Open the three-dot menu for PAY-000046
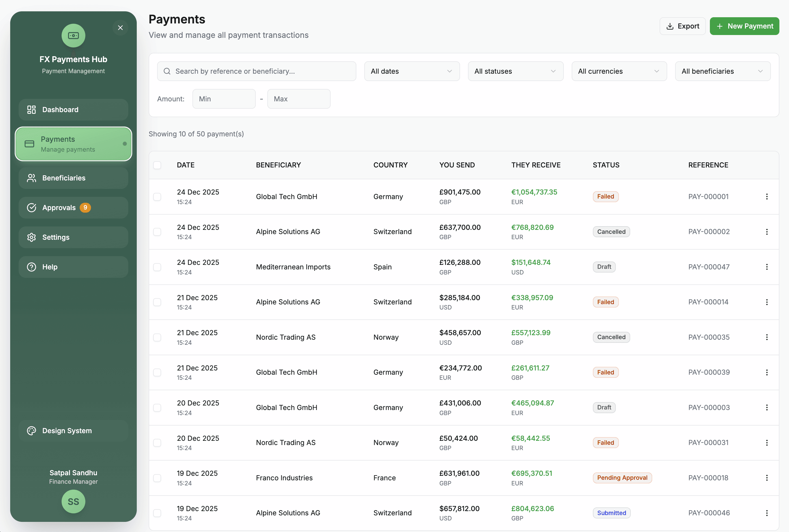 click(x=767, y=513)
